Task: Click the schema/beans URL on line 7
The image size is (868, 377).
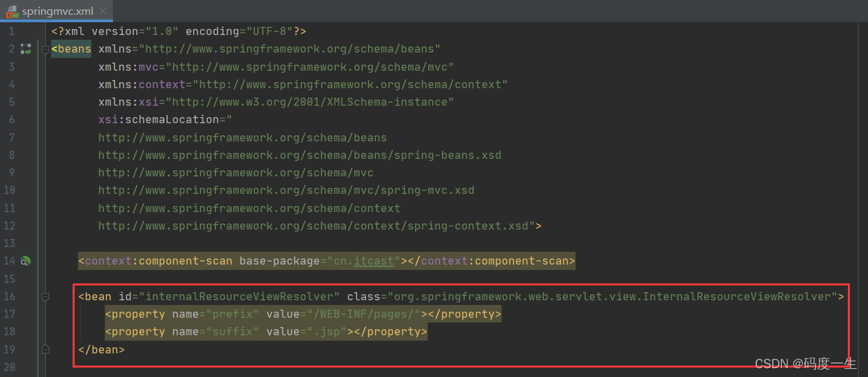Action: click(243, 137)
